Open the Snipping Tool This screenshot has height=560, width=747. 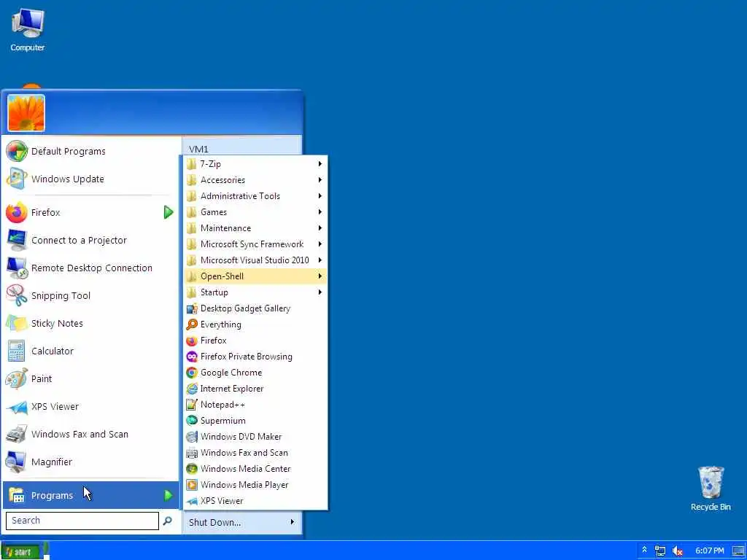[90, 296]
